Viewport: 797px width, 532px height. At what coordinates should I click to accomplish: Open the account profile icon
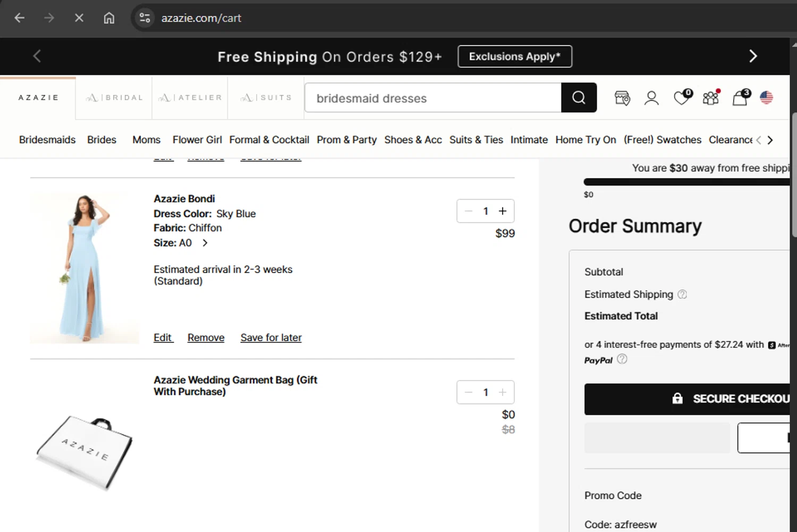coord(651,98)
